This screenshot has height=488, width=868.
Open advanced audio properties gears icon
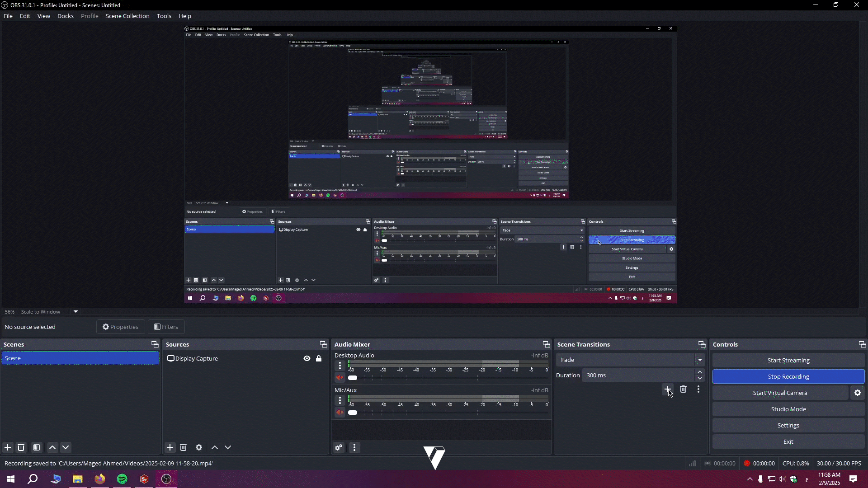(339, 447)
